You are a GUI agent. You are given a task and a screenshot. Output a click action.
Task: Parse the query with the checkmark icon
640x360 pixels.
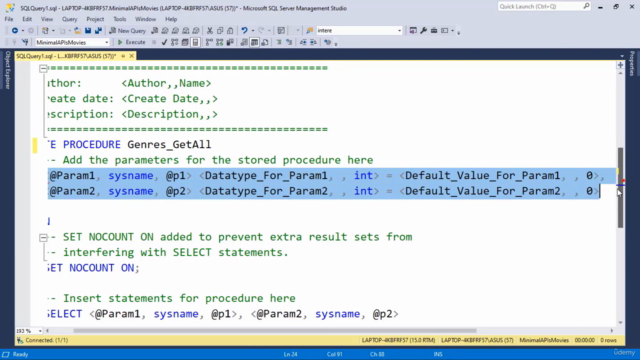pyautogui.click(x=164, y=42)
